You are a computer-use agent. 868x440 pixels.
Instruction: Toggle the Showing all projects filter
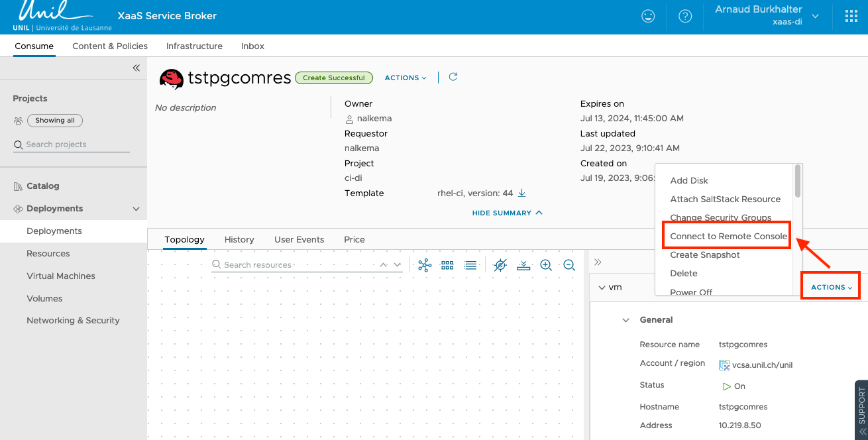tap(55, 121)
